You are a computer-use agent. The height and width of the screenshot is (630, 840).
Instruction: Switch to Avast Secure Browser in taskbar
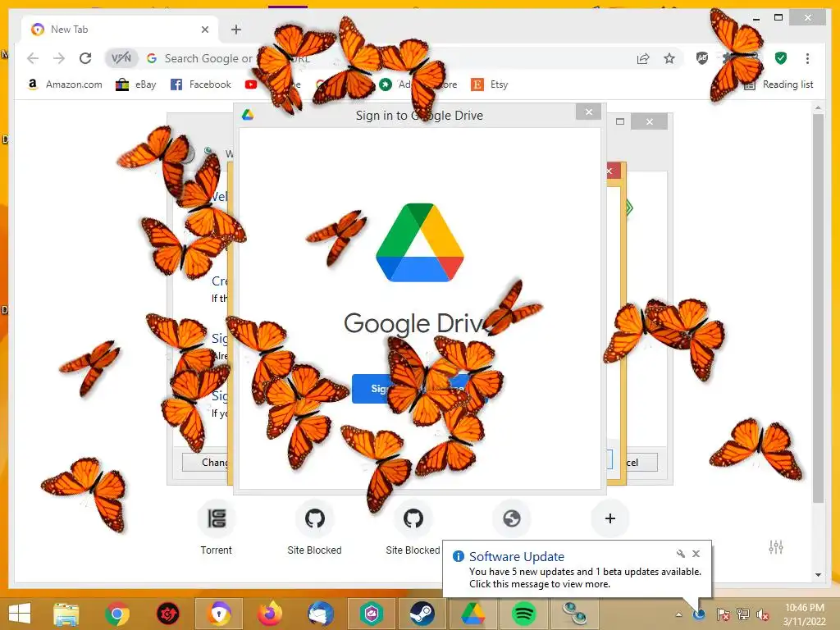coord(219,614)
